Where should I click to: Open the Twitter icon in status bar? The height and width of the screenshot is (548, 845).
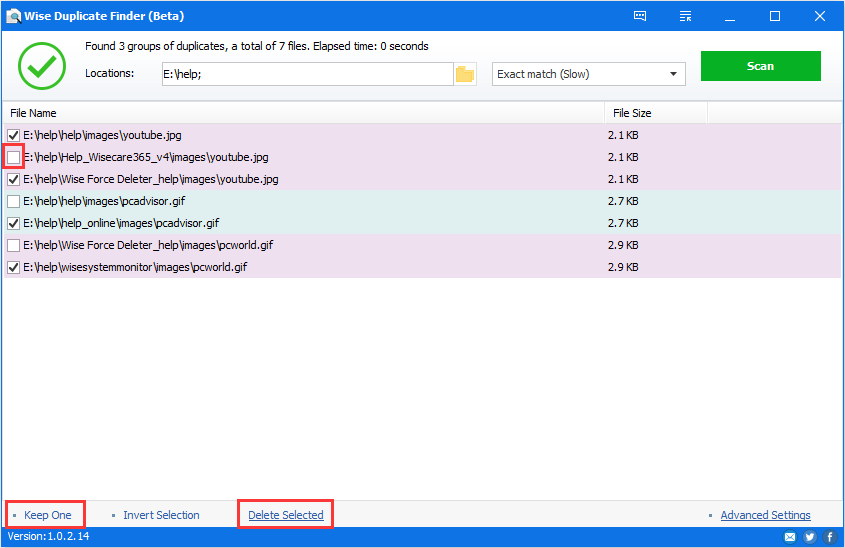(x=809, y=537)
